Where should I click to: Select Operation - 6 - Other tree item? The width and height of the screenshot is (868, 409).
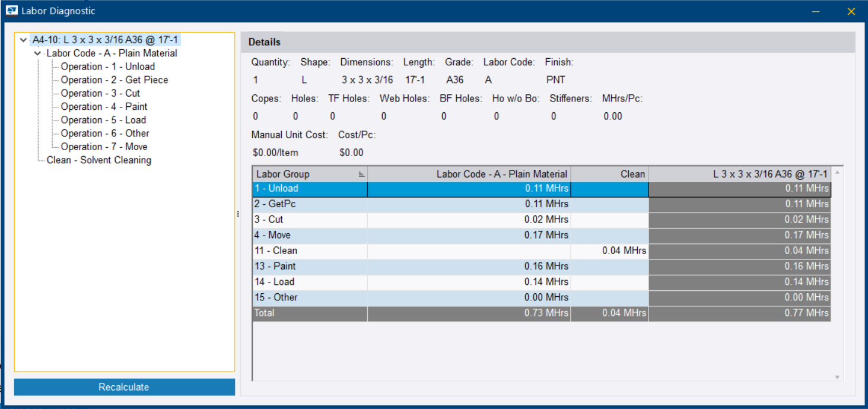pyautogui.click(x=105, y=134)
